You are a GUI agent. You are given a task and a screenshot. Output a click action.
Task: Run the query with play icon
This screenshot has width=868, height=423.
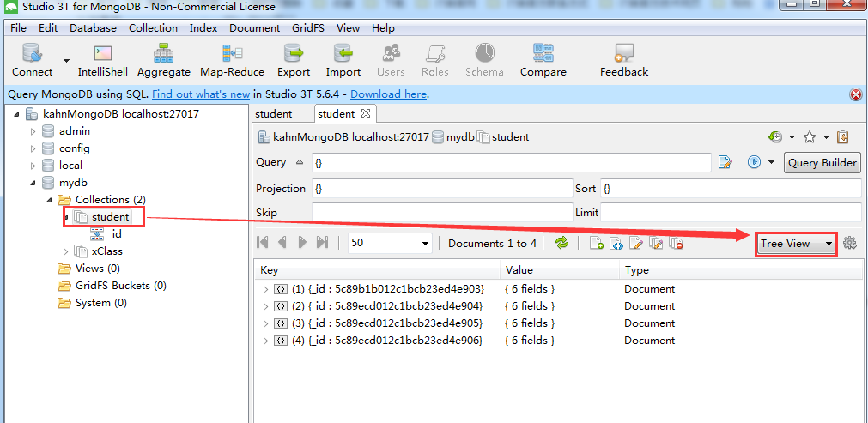tap(754, 162)
